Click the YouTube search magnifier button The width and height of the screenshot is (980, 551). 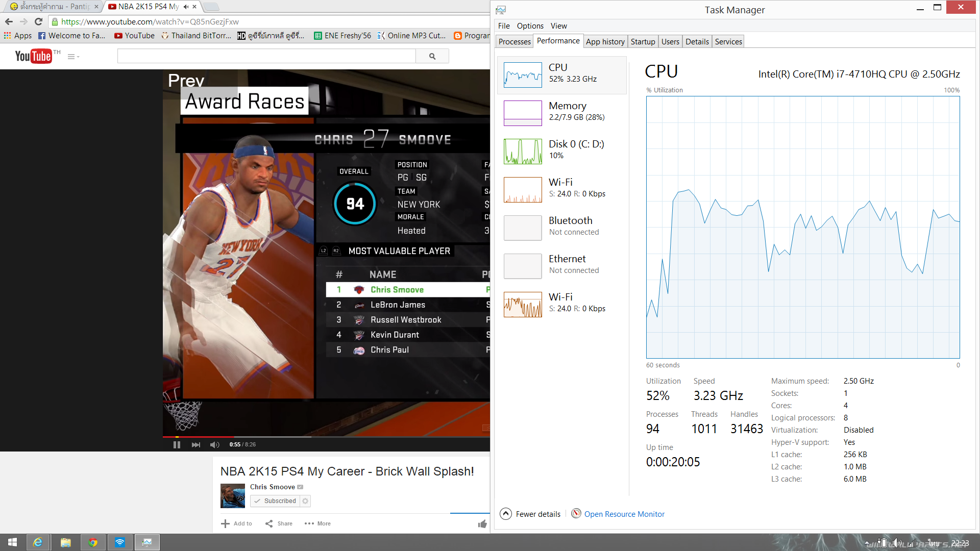(432, 56)
